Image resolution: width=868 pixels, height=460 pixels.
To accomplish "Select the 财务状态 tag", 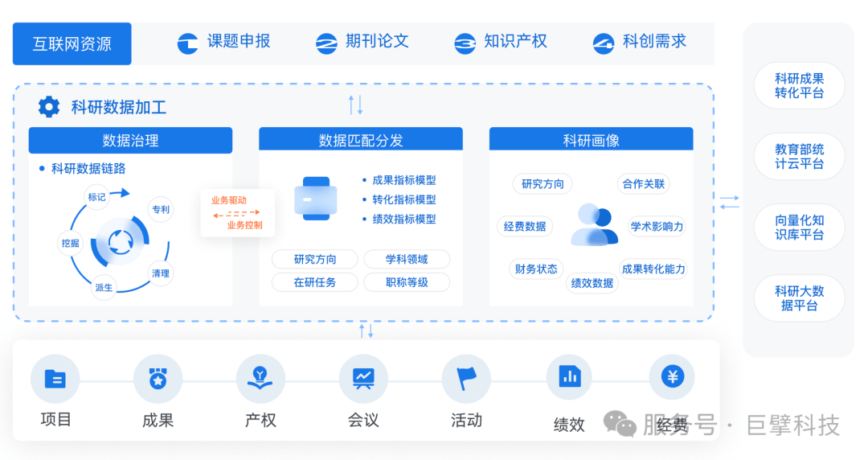I will [536, 269].
